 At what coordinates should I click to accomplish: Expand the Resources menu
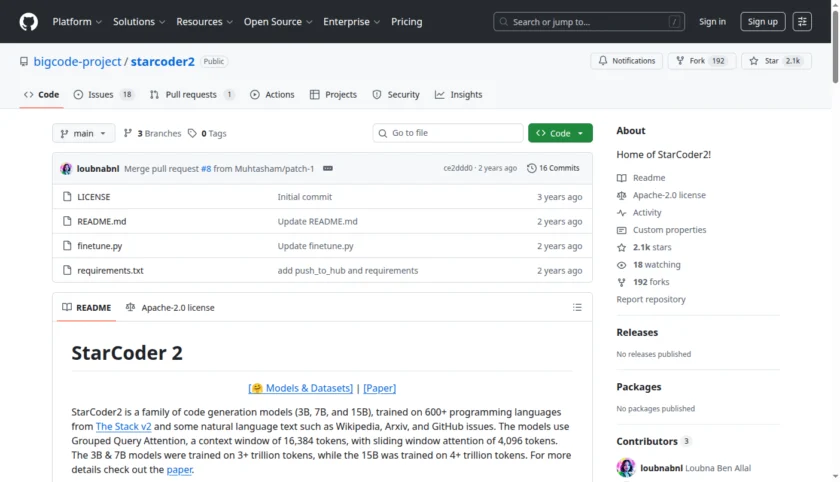pyautogui.click(x=205, y=22)
